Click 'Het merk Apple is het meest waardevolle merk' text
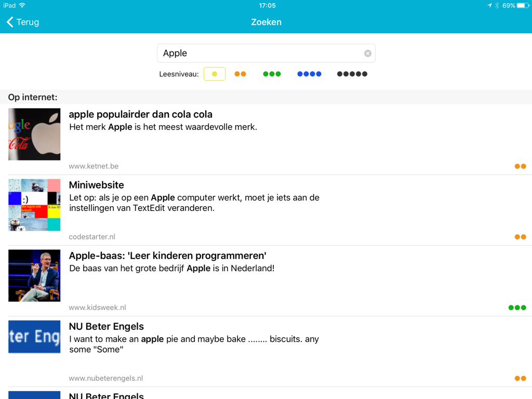Image resolution: width=532 pixels, height=399 pixels. click(163, 127)
